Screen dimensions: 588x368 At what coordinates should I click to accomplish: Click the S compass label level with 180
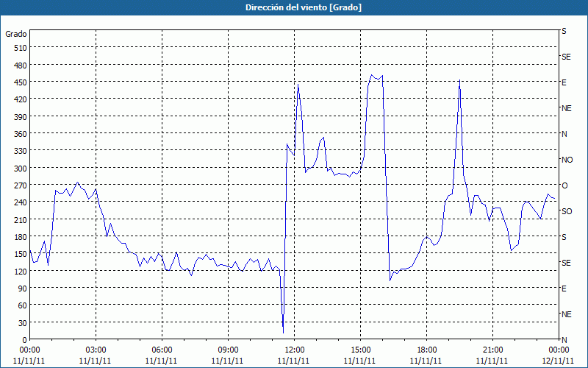(x=564, y=237)
